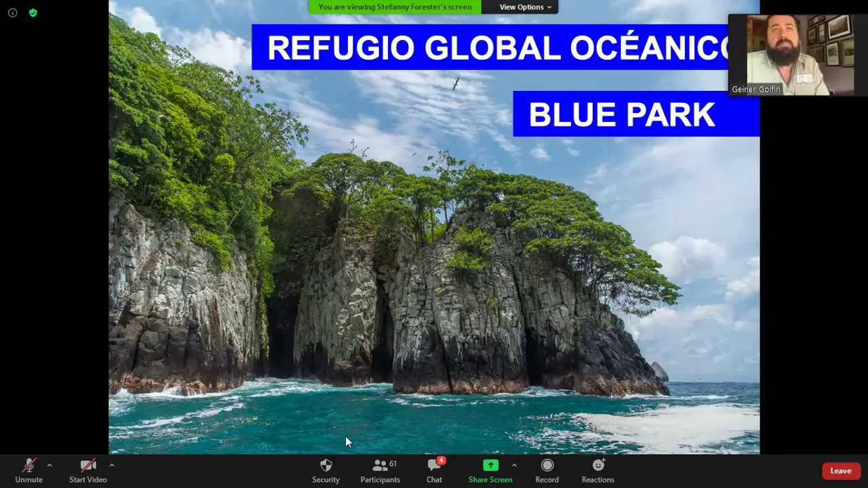This screenshot has height=488, width=868.
Task: Open video options arrow next to Start Video
Action: pos(111,465)
